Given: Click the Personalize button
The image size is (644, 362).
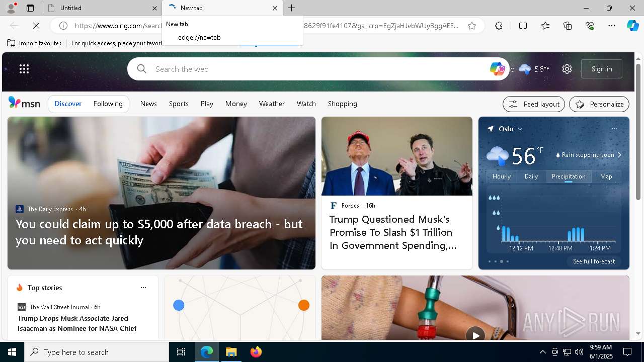Looking at the screenshot, I should pos(599,104).
